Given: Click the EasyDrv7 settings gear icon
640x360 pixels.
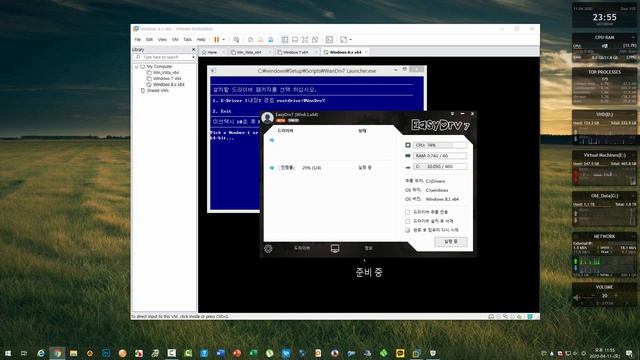Looking at the screenshot, I should [268, 248].
